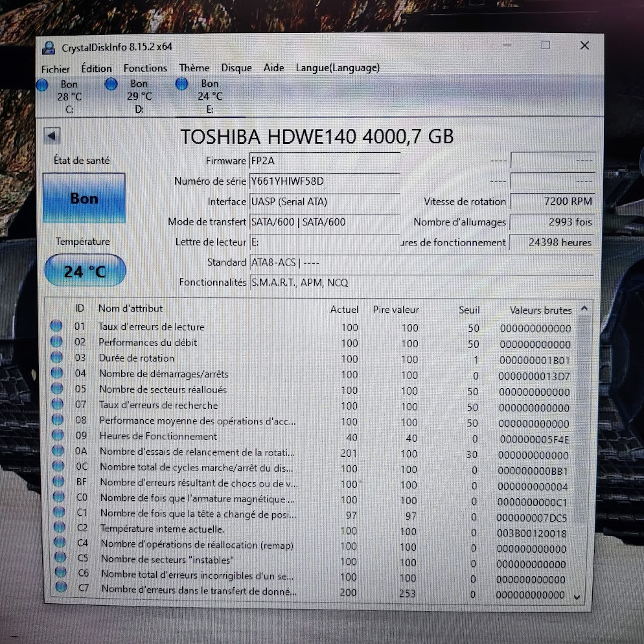Click the Pire valeur column header
This screenshot has height=644, width=644.
396,310
